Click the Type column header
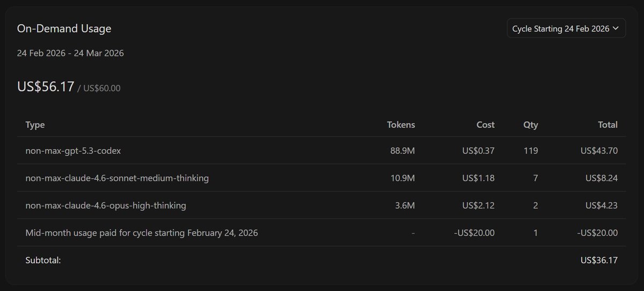 (x=35, y=125)
